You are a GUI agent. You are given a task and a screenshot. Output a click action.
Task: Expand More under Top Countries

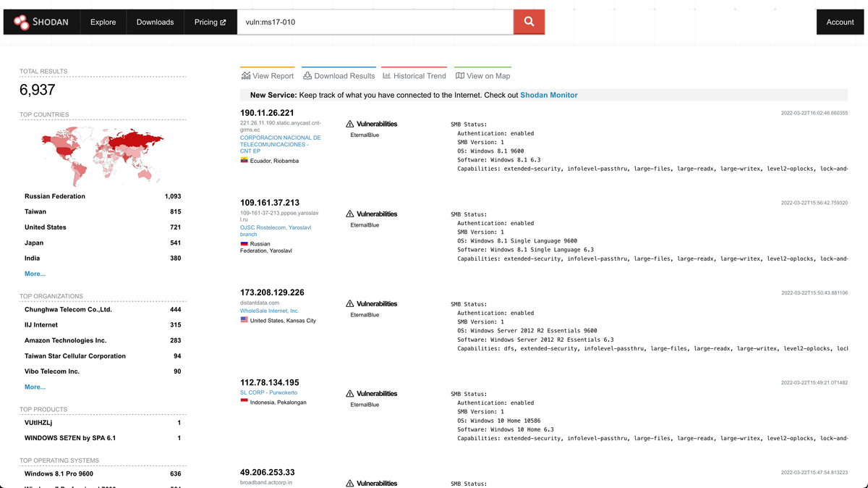click(35, 274)
